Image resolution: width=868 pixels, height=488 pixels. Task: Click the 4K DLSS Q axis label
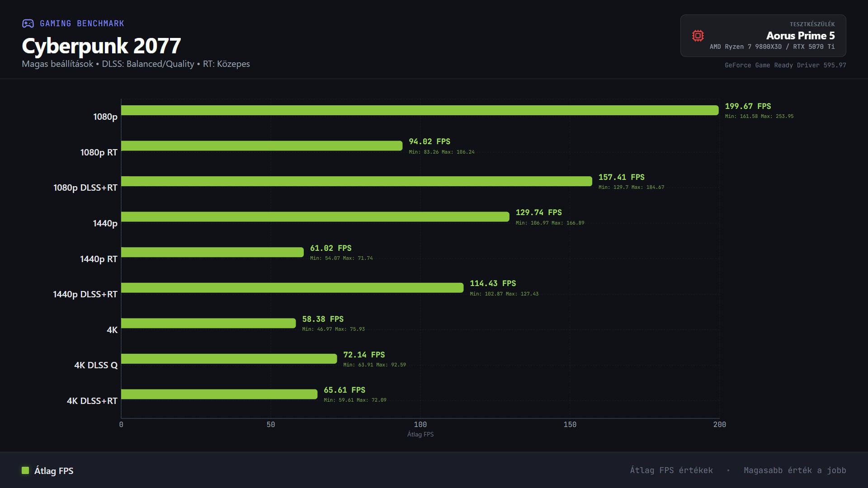95,365
